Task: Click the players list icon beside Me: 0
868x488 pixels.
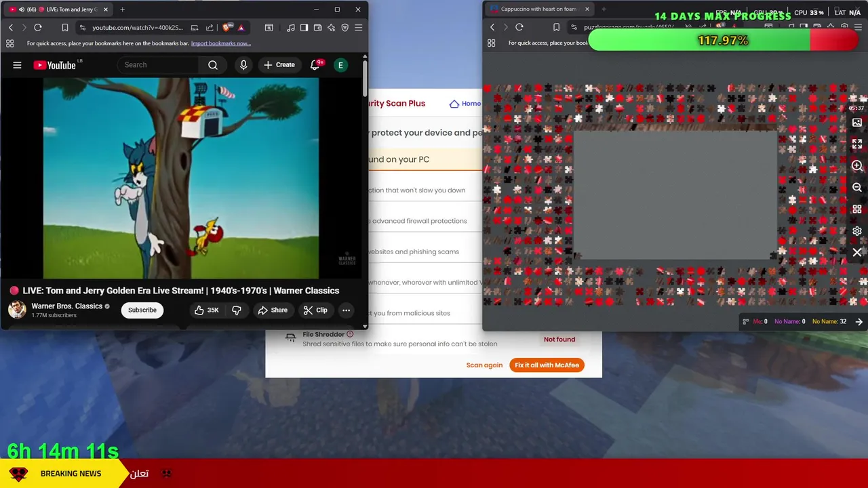Action: pyautogui.click(x=746, y=321)
